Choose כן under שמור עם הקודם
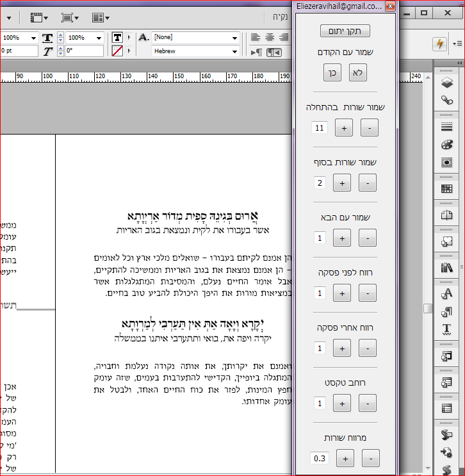 click(x=332, y=72)
